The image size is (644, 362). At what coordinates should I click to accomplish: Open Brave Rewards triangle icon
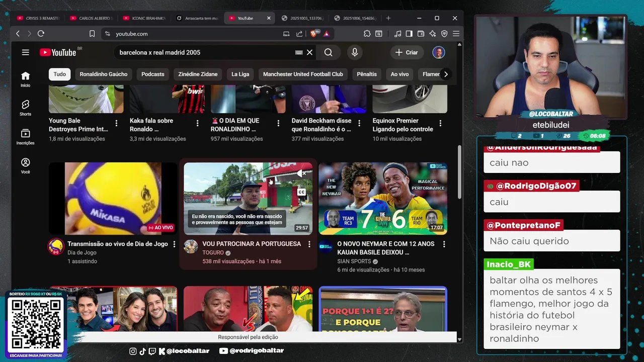tap(326, 34)
